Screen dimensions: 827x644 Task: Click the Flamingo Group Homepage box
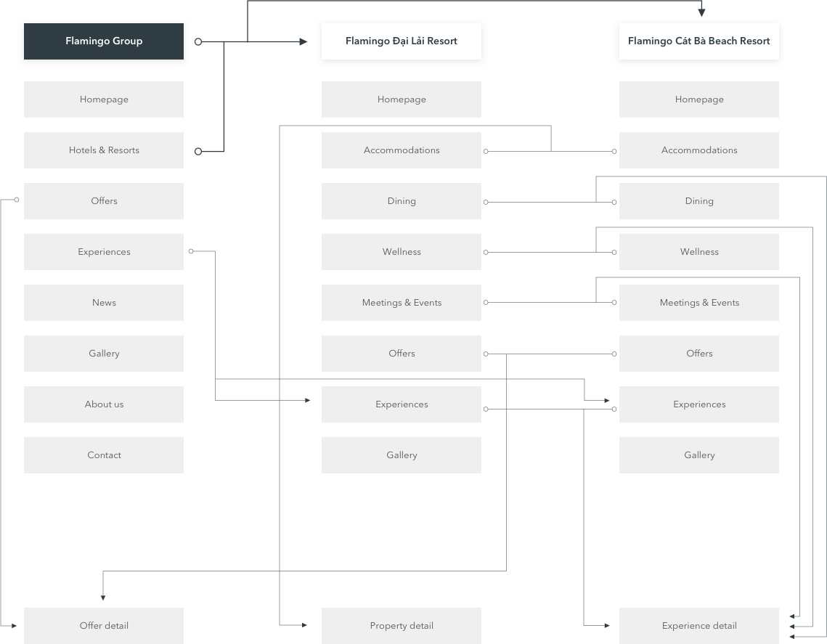tap(104, 99)
